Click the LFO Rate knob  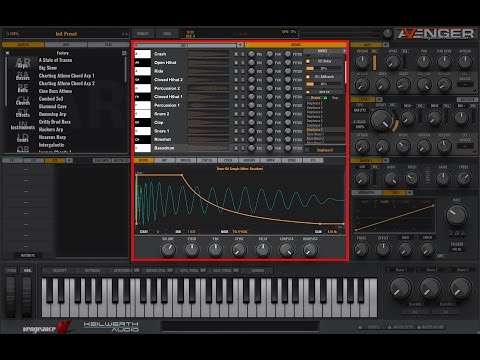[x=457, y=215]
